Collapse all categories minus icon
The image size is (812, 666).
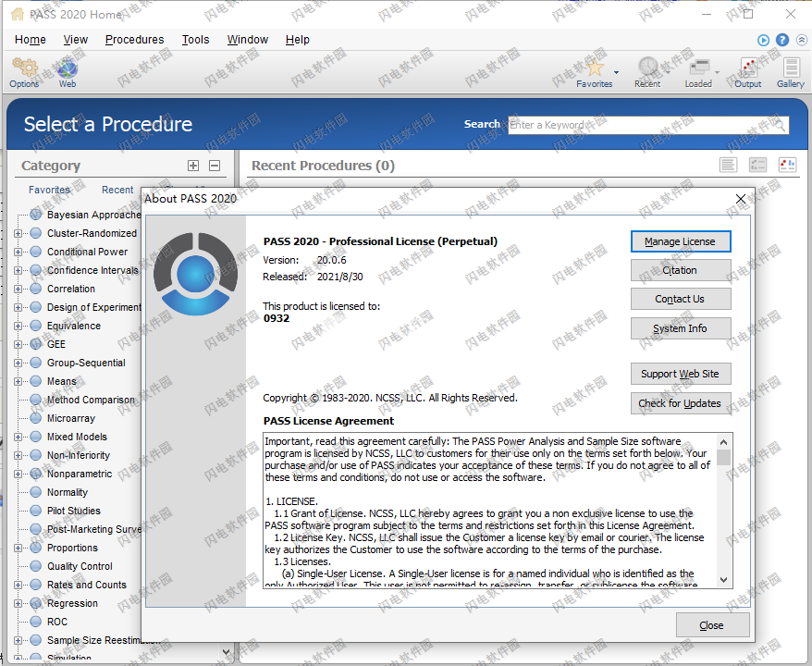coord(215,166)
